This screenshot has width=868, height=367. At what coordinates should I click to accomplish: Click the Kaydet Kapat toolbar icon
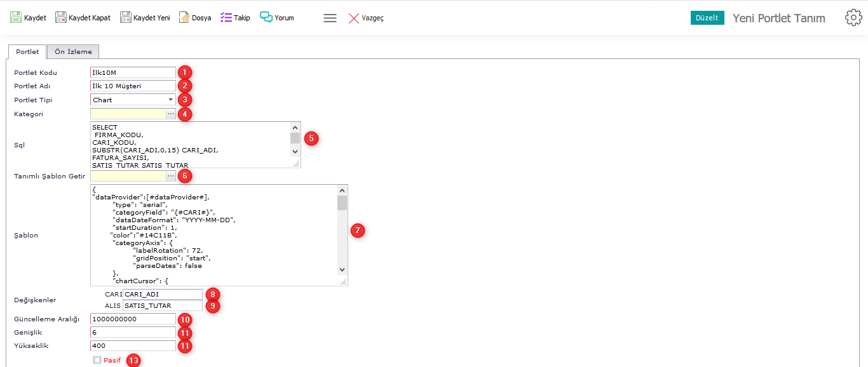(61, 18)
